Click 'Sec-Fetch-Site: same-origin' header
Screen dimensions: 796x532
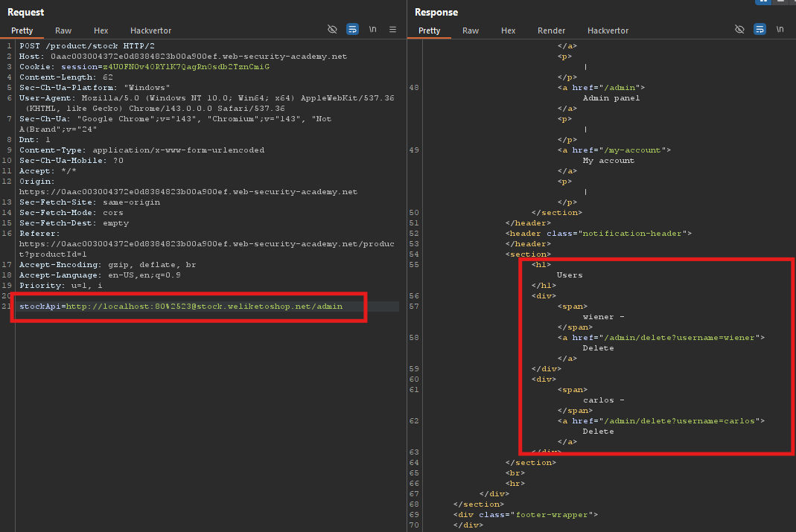(x=89, y=202)
